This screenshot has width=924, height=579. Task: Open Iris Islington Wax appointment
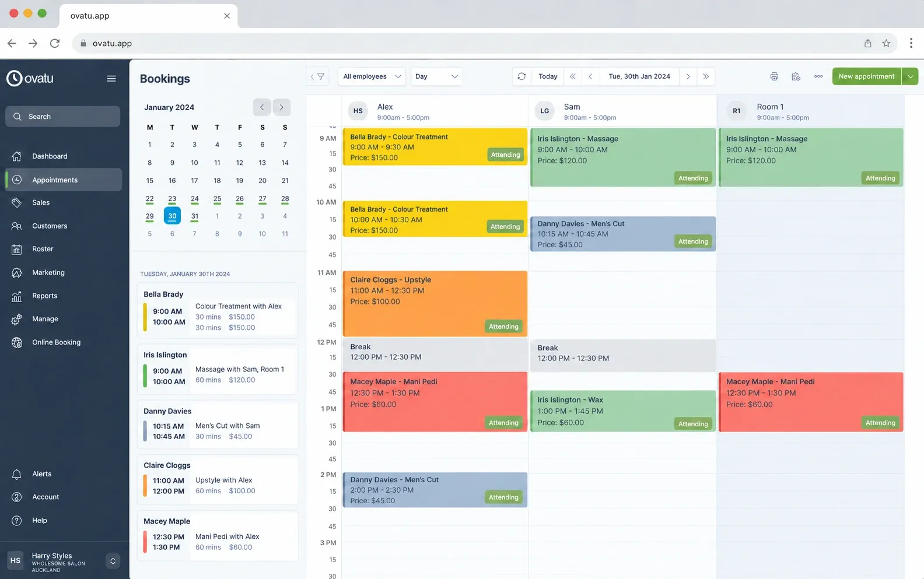[622, 411]
